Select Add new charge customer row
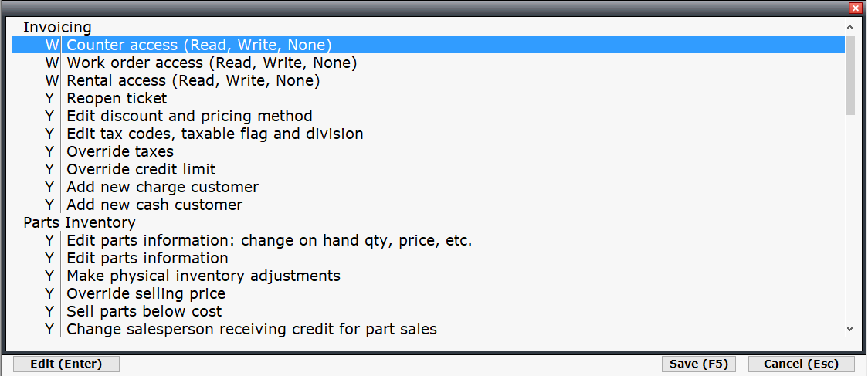The width and height of the screenshot is (868, 376). click(162, 188)
